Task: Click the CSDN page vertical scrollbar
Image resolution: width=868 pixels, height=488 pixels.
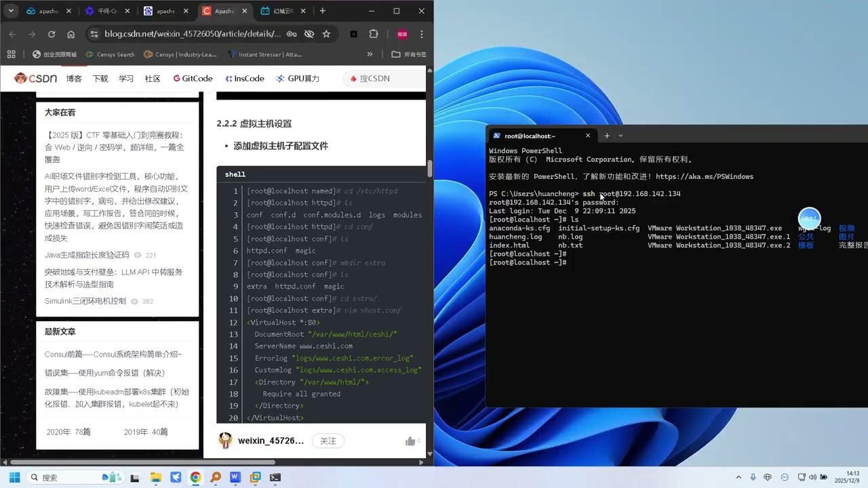Action: tap(429, 169)
